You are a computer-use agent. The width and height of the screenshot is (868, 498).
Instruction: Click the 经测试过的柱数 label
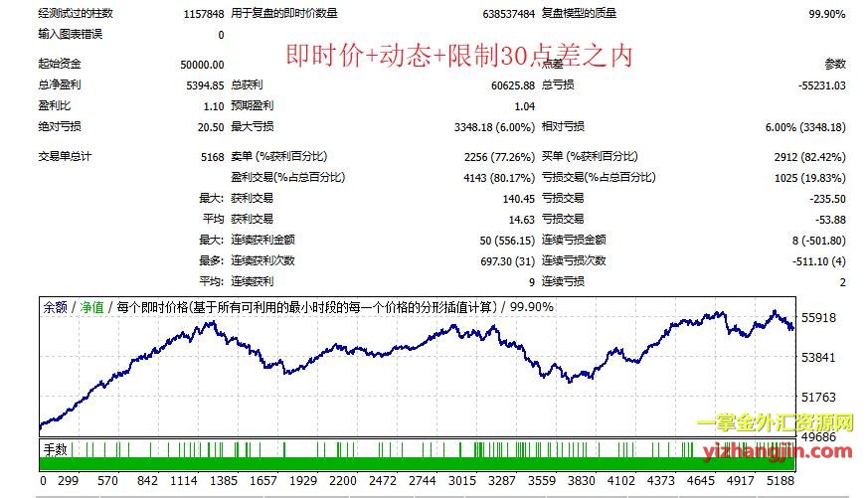pos(76,14)
